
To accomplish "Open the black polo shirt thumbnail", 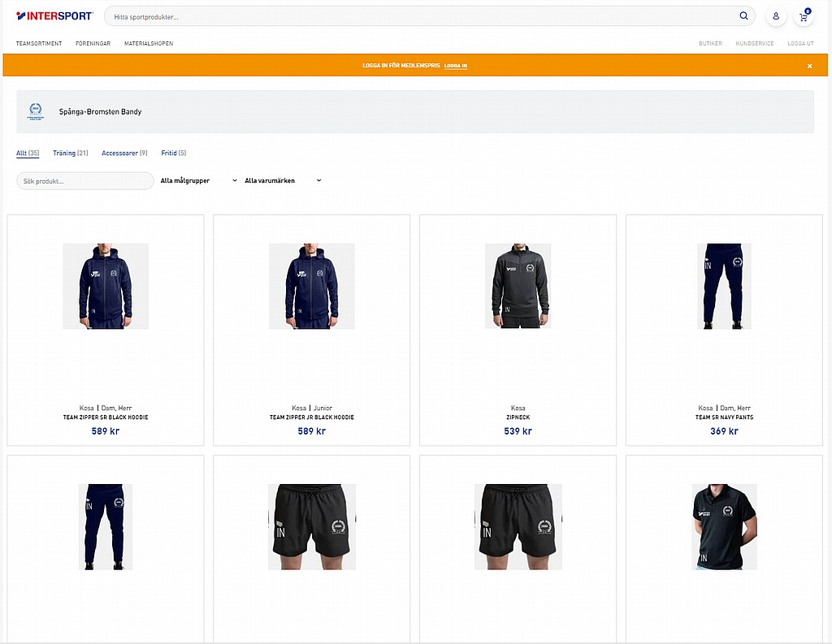I will (724, 527).
